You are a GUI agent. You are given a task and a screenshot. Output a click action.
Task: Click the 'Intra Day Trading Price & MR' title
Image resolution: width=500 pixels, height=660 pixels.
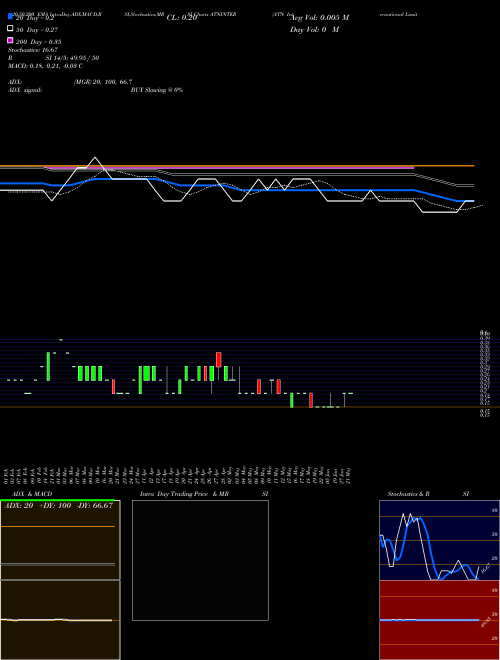(184, 494)
